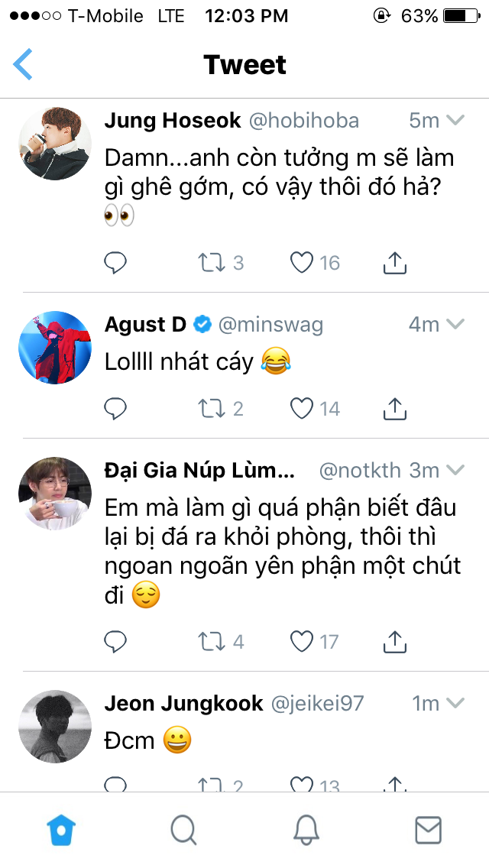Switch to the Home tab

point(61,830)
